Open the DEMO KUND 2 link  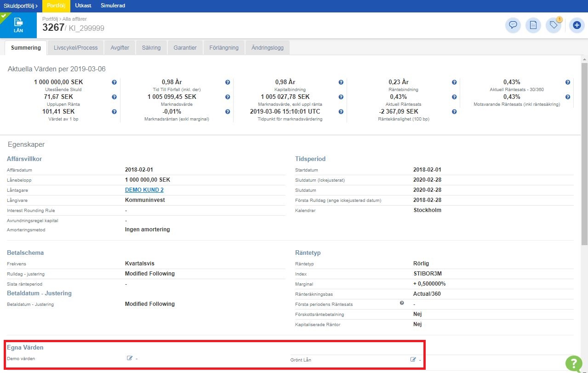coord(144,190)
